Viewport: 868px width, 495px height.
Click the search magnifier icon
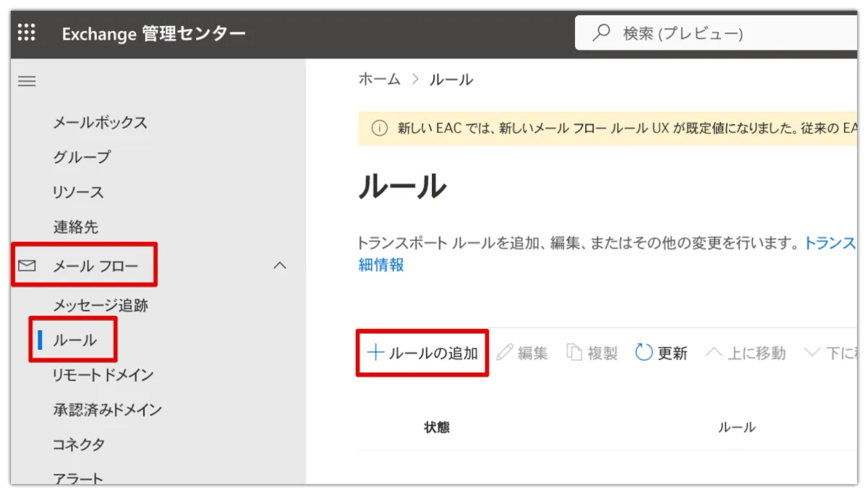pyautogui.click(x=601, y=33)
